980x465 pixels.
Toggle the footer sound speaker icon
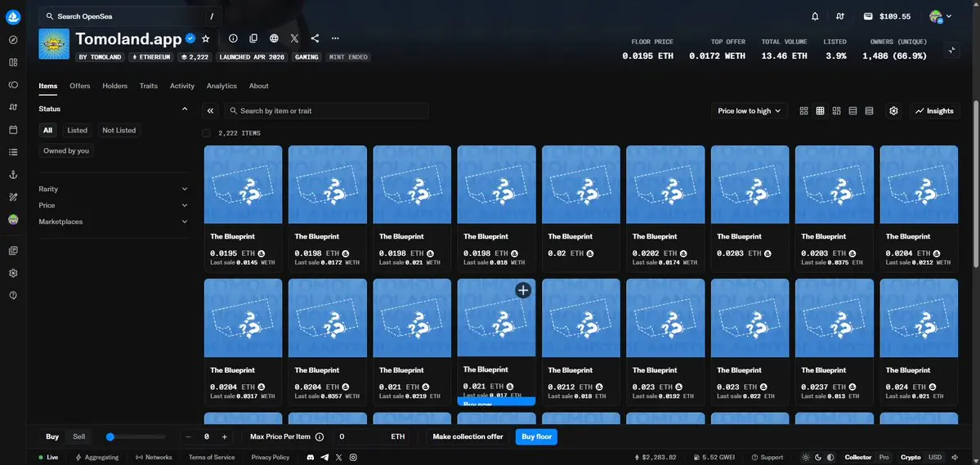click(x=955, y=458)
